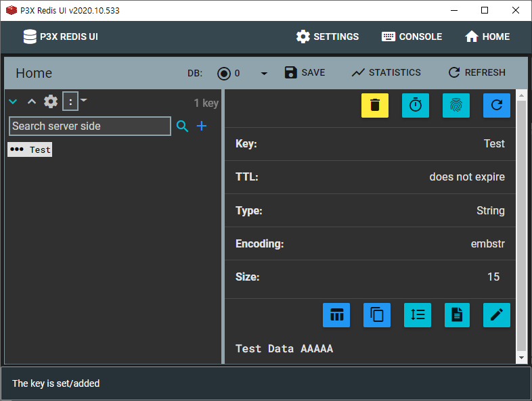
Task: Add a new key with plus icon
Action: tap(202, 126)
